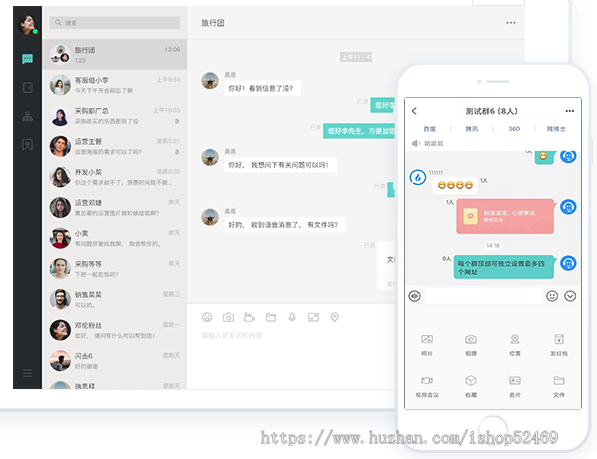This screenshot has height=459, width=597.
Task: Click the 好的，收到语音消息了 message bubble
Action: 283,225
